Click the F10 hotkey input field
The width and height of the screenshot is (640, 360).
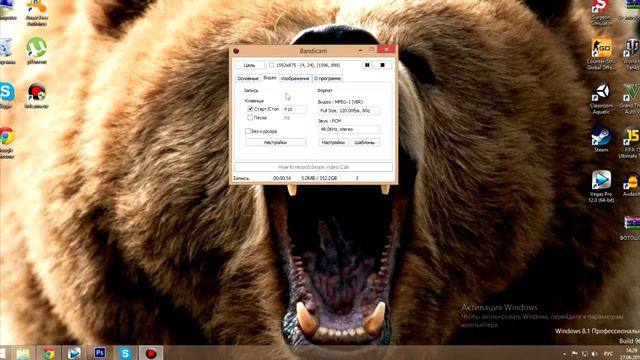coord(294,109)
